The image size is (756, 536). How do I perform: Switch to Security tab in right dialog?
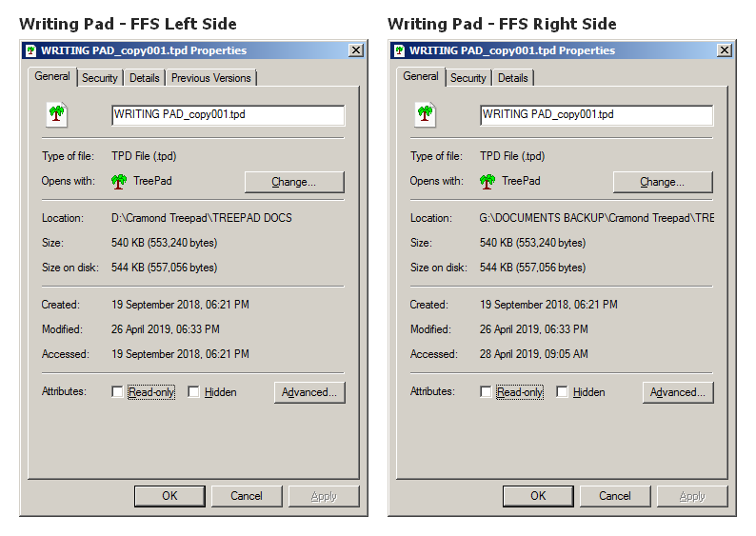pyautogui.click(x=468, y=78)
